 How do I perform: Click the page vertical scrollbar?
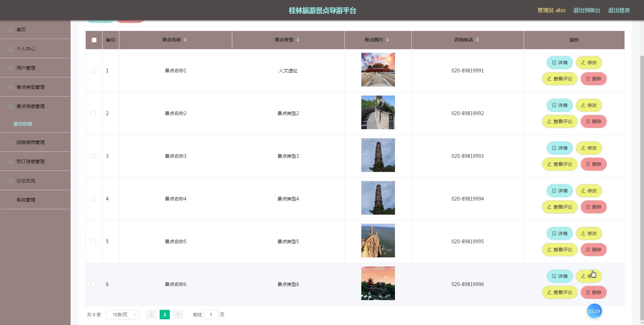pyautogui.click(x=642, y=188)
